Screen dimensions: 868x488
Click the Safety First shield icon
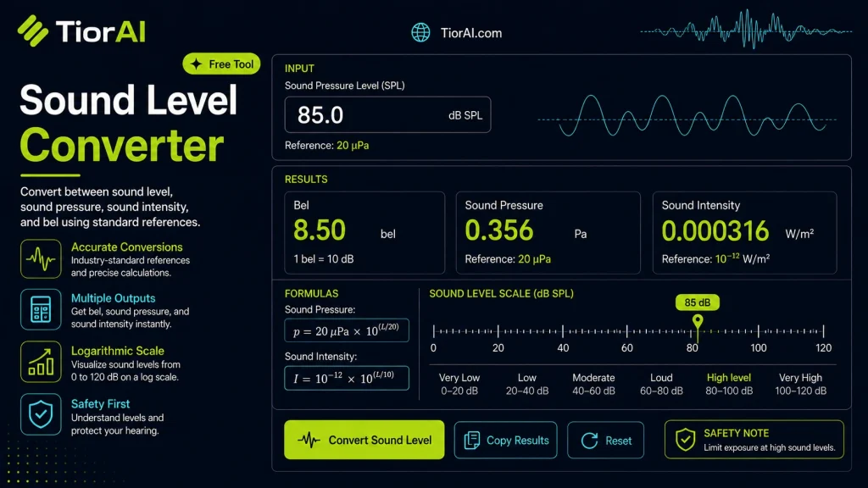[41, 413]
